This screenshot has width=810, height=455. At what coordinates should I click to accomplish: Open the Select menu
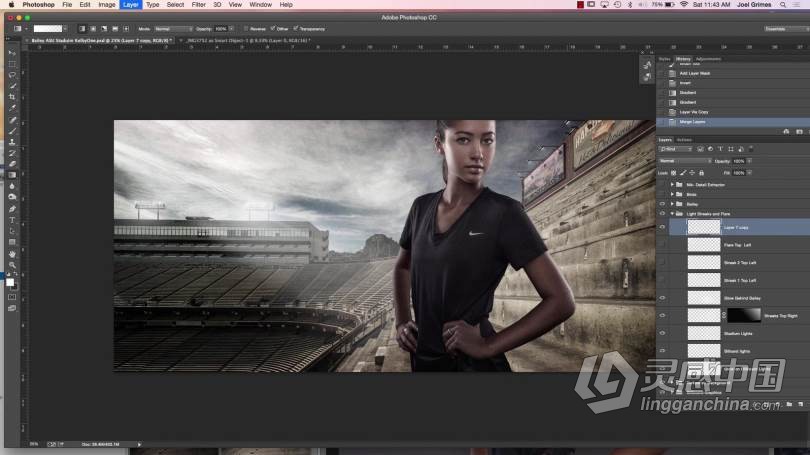click(175, 5)
